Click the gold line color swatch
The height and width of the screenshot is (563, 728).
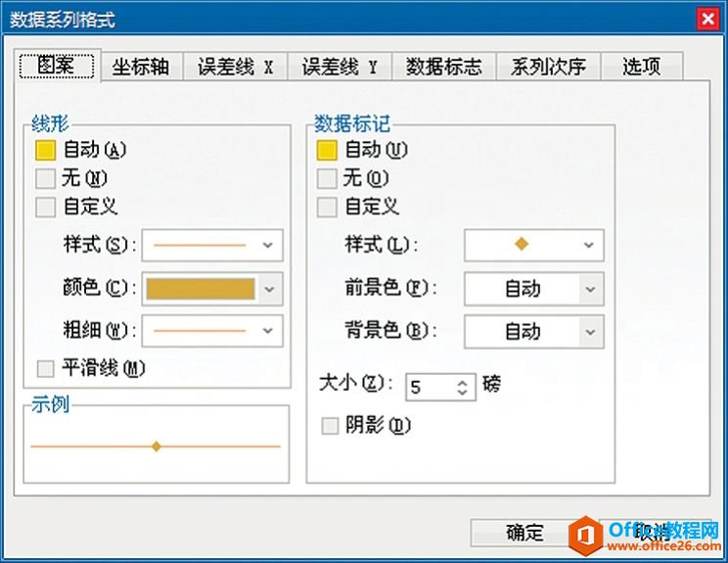[x=201, y=289]
